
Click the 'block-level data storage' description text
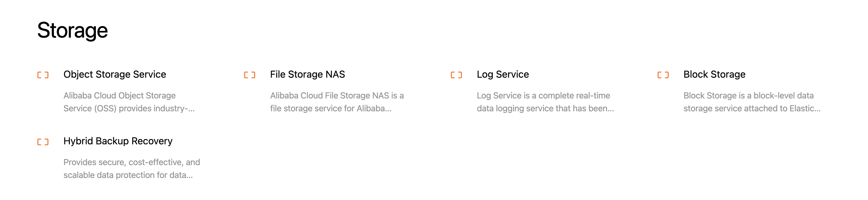point(751,102)
